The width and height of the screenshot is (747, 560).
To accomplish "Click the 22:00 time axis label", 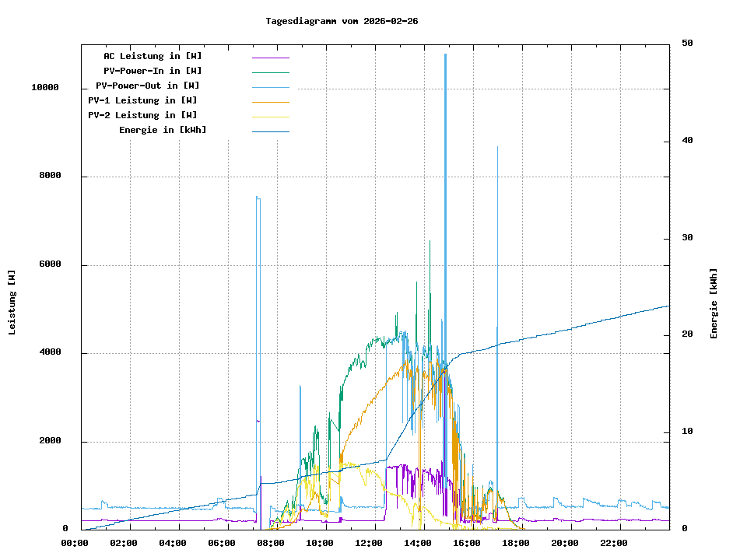I will [613, 543].
